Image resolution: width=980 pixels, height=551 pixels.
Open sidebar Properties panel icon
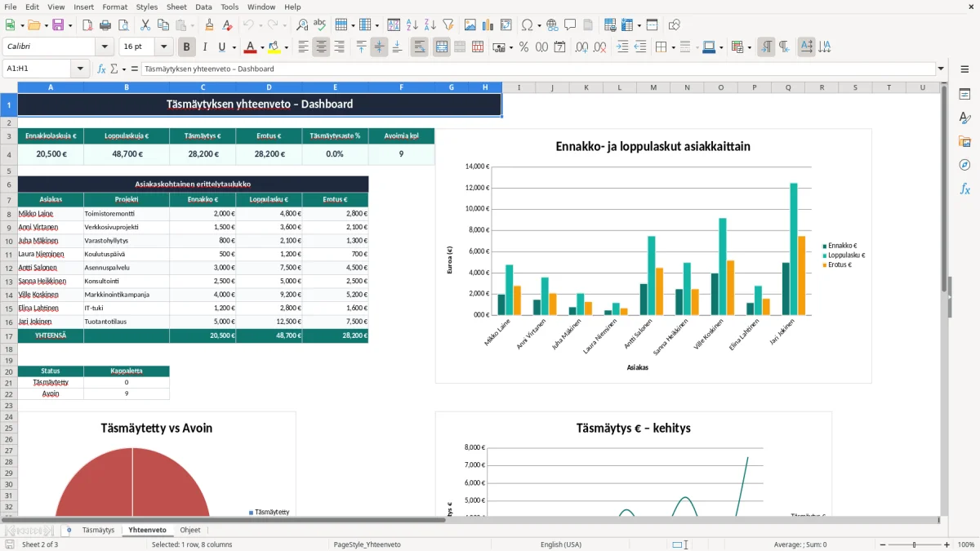[x=964, y=95]
